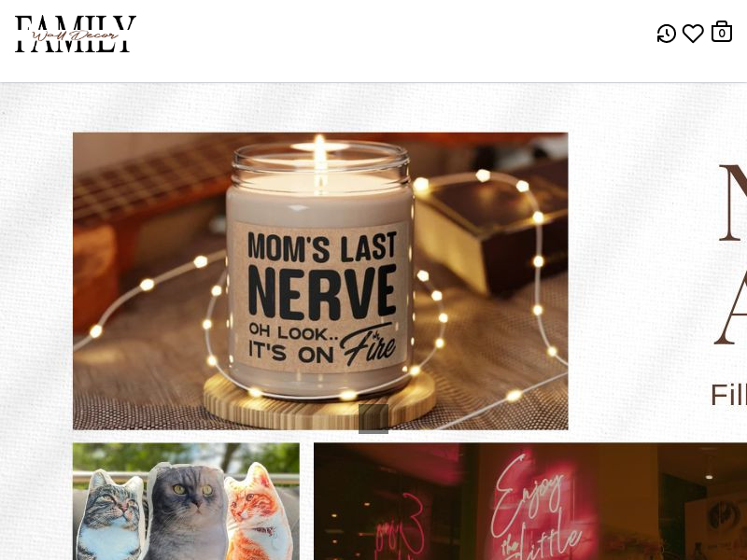Open the shopping bag cart icon
Image resolution: width=747 pixels, height=560 pixels.
pos(721,32)
